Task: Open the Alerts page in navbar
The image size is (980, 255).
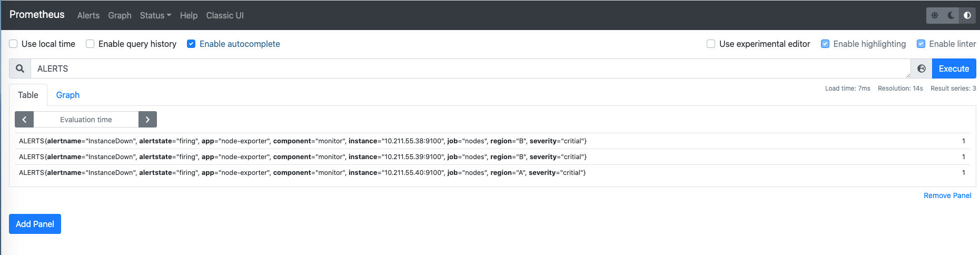Action: (88, 15)
